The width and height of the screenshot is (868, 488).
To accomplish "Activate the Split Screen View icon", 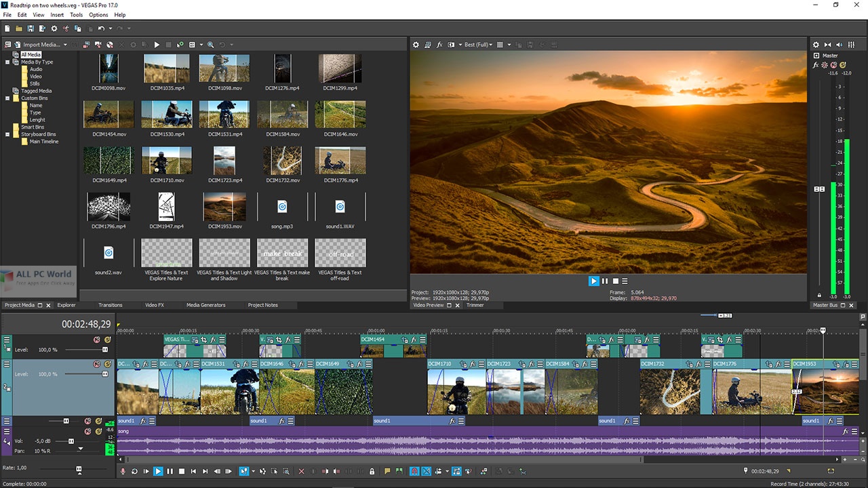I will click(452, 44).
